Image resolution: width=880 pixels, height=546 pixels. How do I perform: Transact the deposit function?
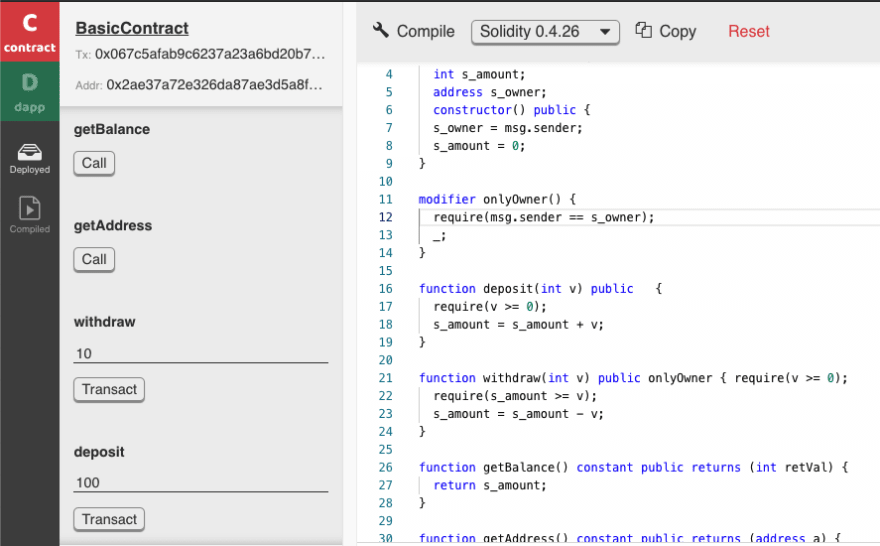point(109,519)
